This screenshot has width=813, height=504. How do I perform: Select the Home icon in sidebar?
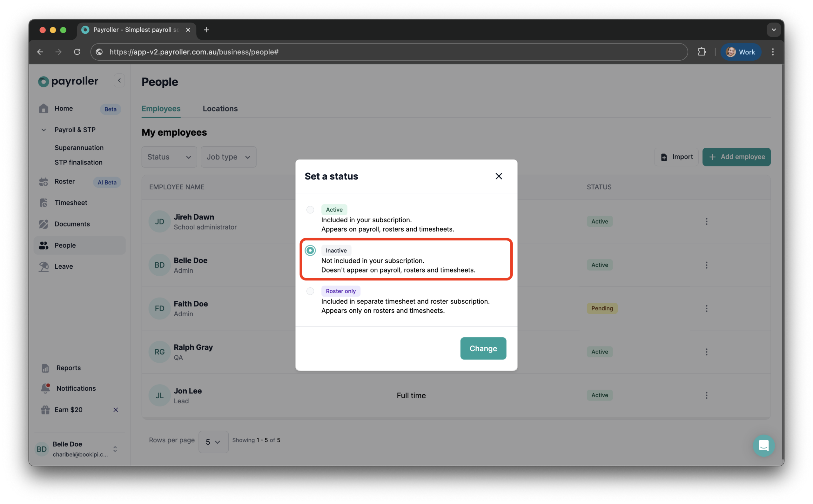44,108
